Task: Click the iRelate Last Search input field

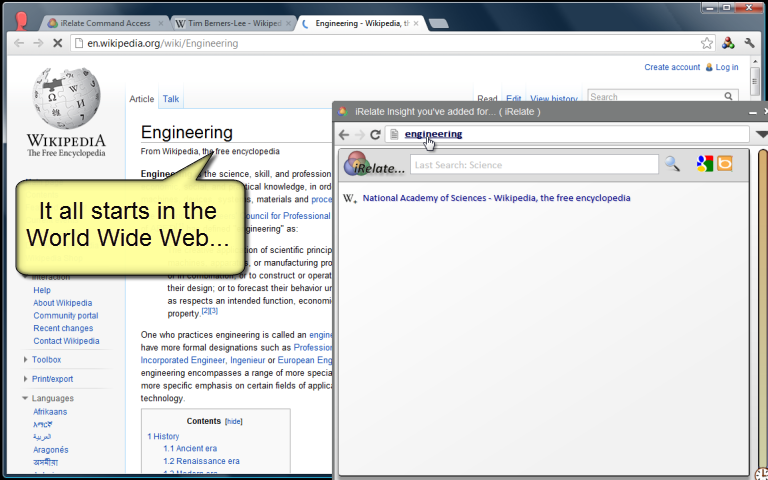Action: click(534, 165)
